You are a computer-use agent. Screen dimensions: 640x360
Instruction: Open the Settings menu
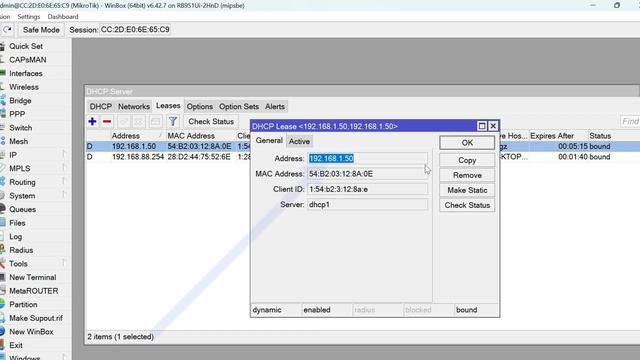pos(29,17)
